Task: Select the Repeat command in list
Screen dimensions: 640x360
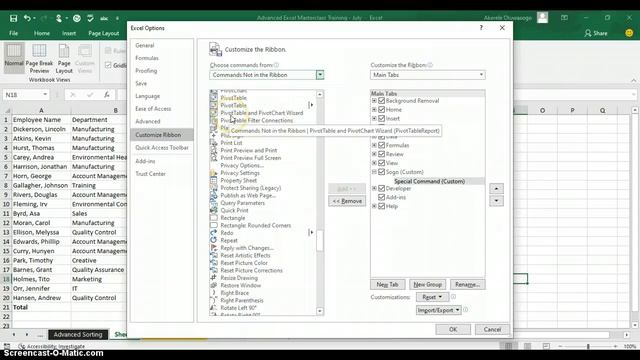Action: click(229, 240)
